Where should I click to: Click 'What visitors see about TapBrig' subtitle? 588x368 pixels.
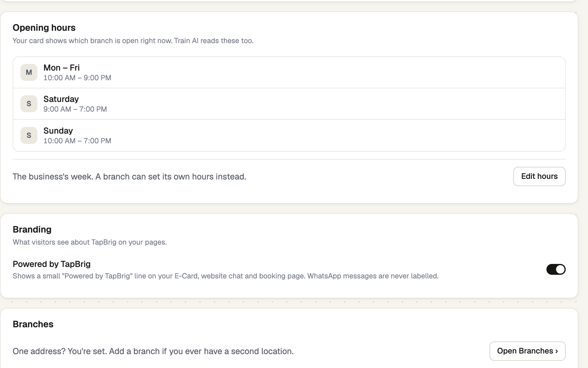pyautogui.click(x=90, y=242)
